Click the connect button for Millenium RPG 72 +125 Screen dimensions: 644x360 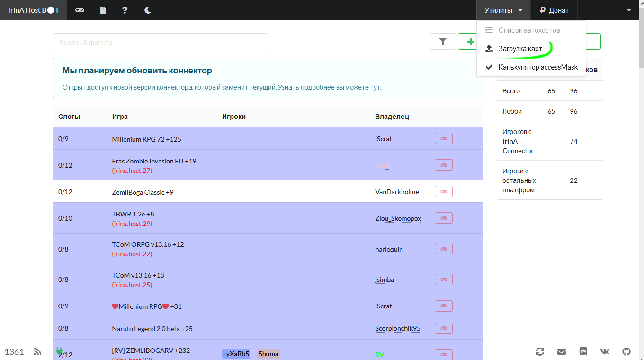(444, 138)
